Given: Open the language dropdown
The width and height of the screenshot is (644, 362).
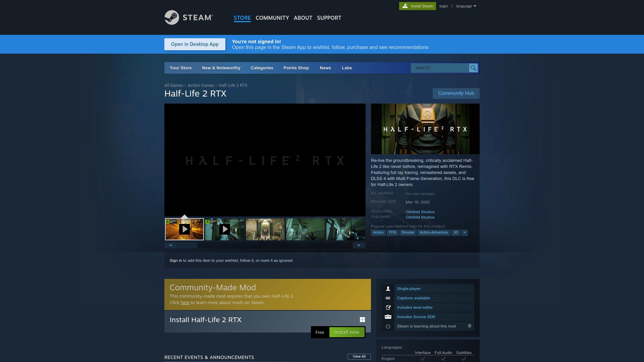Looking at the screenshot, I should point(466,6).
